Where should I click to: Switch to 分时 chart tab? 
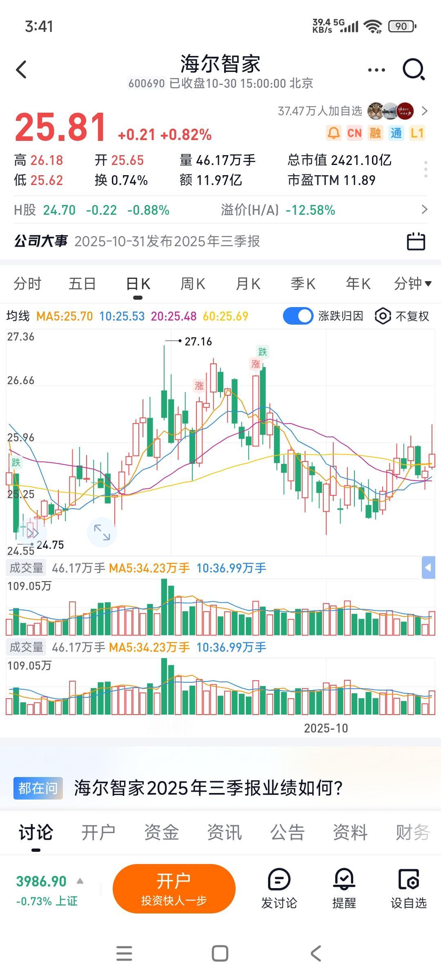(27, 283)
